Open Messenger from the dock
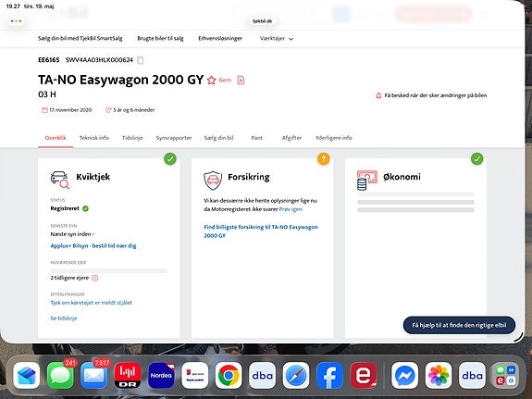Image resolution: width=532 pixels, height=399 pixels. 404,375
